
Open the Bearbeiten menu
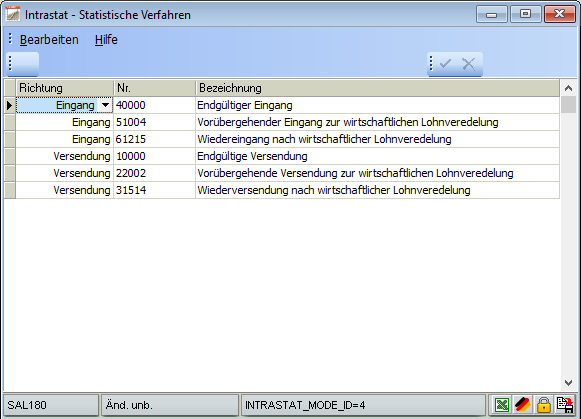(x=49, y=40)
